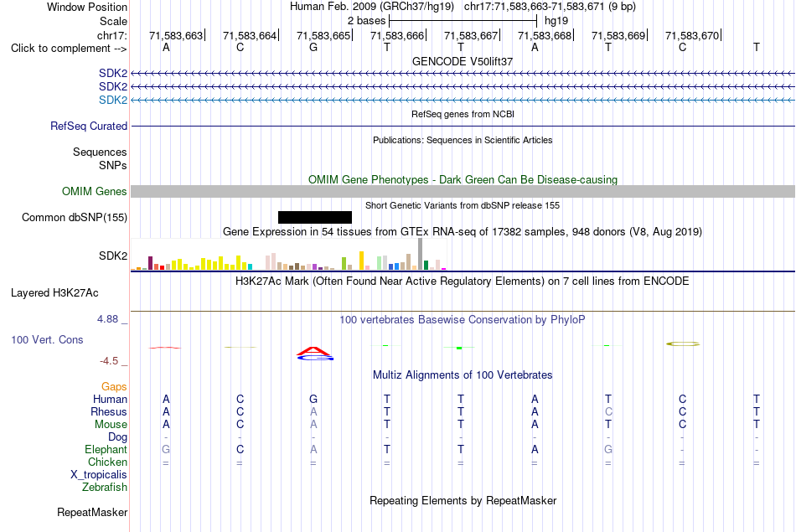Click the red and blue conservation glyph in PhyloP track
796x532 pixels.
[x=315, y=354]
